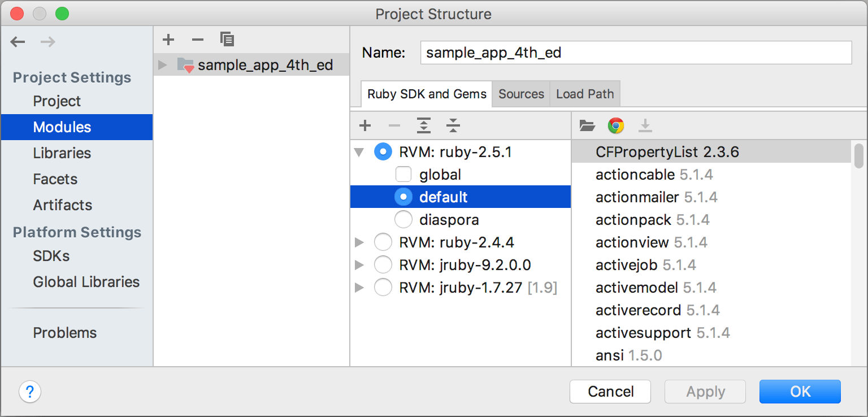Open gems folder via folder icon

tap(587, 125)
